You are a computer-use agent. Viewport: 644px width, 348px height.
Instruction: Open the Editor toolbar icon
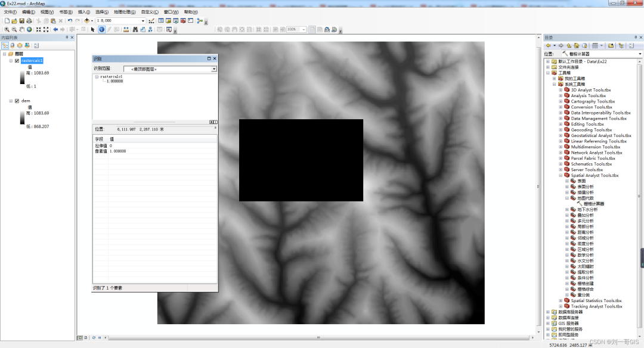coord(151,20)
